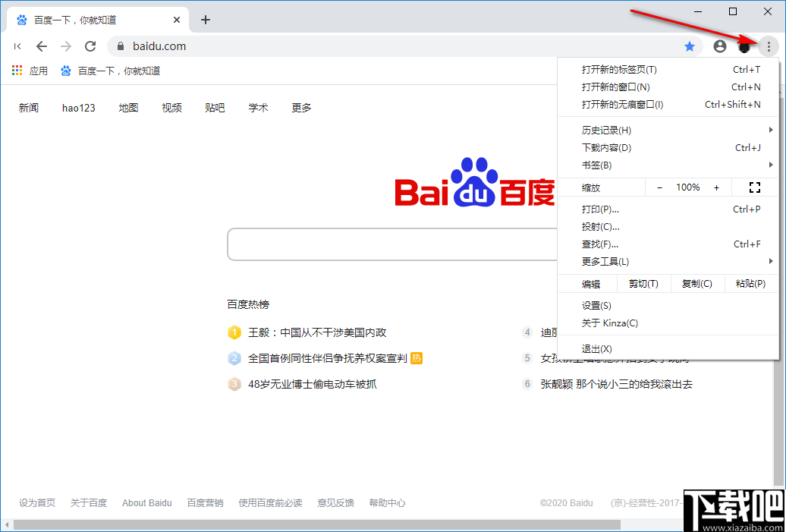Click 剪切(T) in edit row
786x532 pixels.
(x=643, y=284)
